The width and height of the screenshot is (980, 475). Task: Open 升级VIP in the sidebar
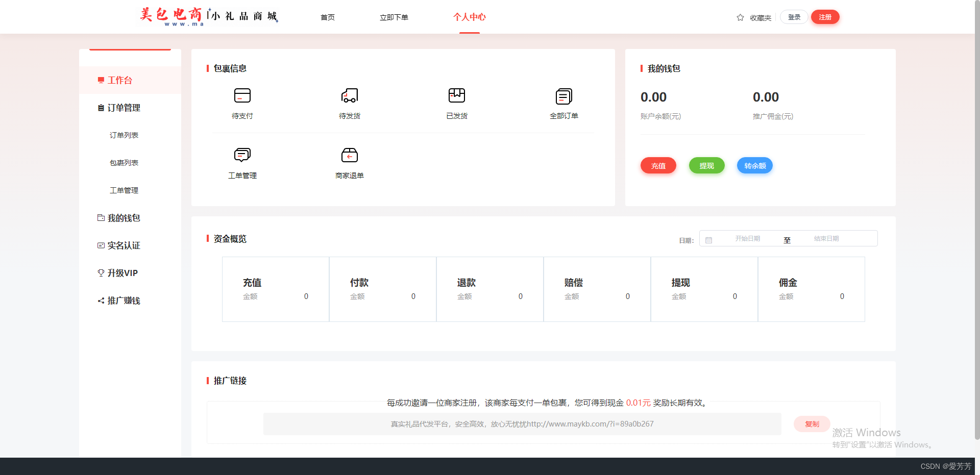[130, 273]
